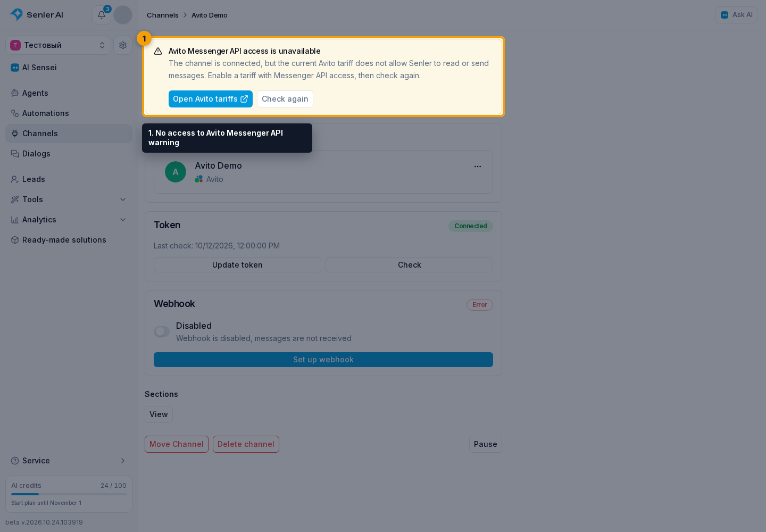Expand the Tools menu chevron
Image resolution: width=766 pixels, height=532 pixels.
[123, 199]
